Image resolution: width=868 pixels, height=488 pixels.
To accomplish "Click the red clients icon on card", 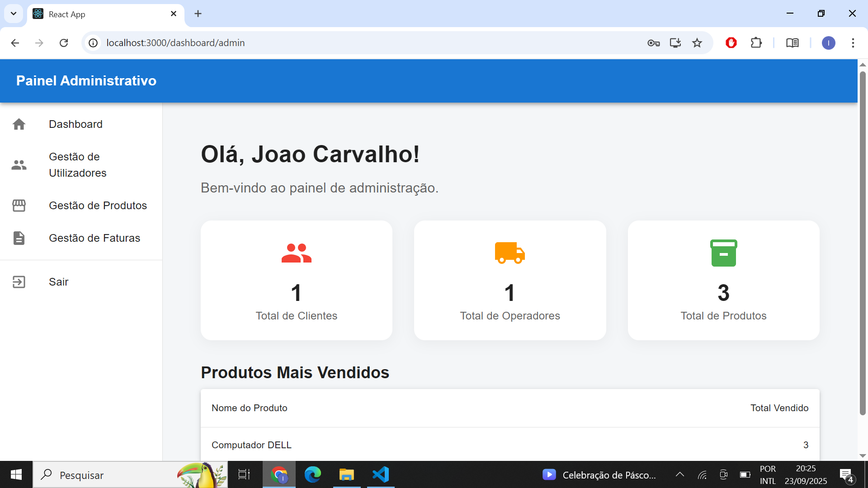I will point(296,253).
